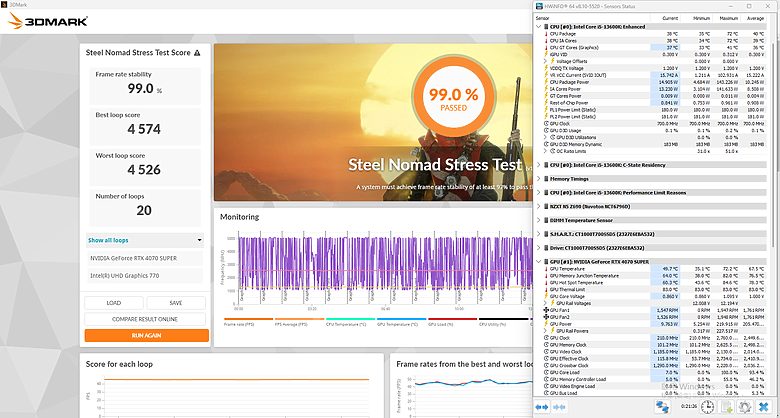Click the orange RUN AGAIN button
This screenshot has width=780, height=418.
(146, 335)
